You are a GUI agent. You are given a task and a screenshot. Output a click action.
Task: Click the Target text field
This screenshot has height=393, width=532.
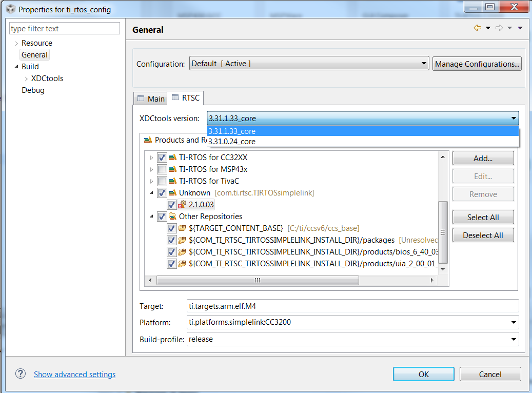[x=352, y=306]
